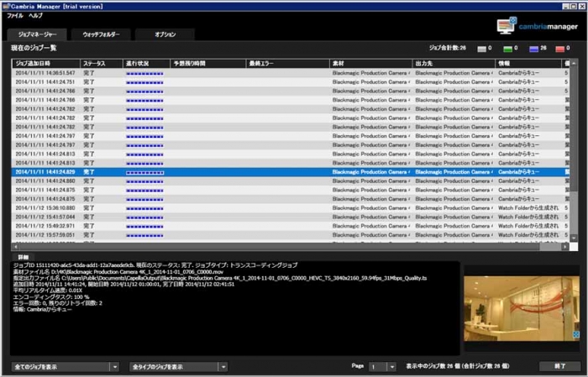Open the ヘルプ menu
Viewport: 588px width, 377px height.
coord(35,16)
